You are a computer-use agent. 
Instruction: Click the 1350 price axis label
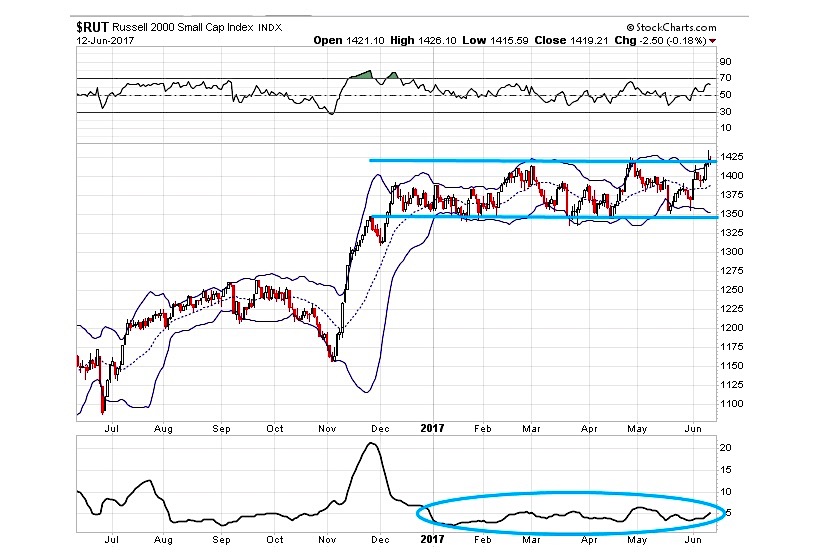tap(731, 213)
